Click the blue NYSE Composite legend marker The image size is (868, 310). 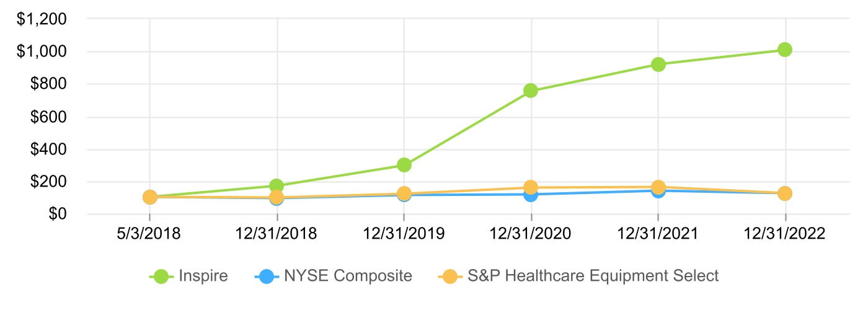[x=265, y=276]
